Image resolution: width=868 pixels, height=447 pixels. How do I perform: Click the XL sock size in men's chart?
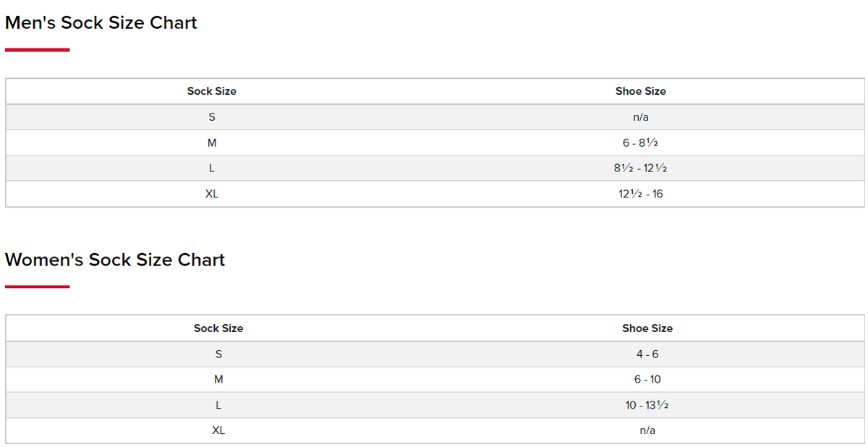click(x=212, y=194)
